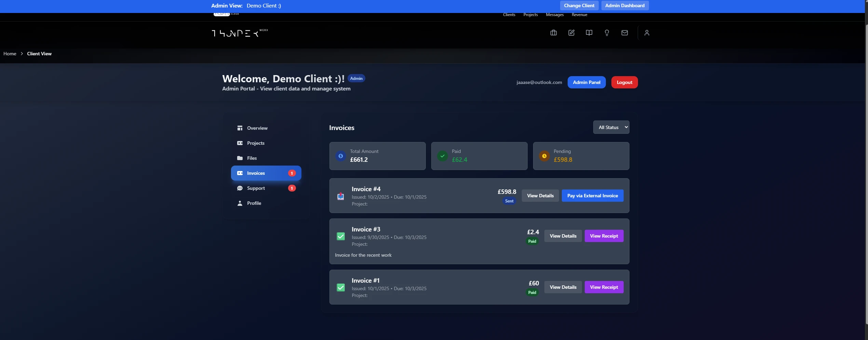The height and width of the screenshot is (340, 868).
Task: Open the documentation book icon
Action: coord(589,32)
